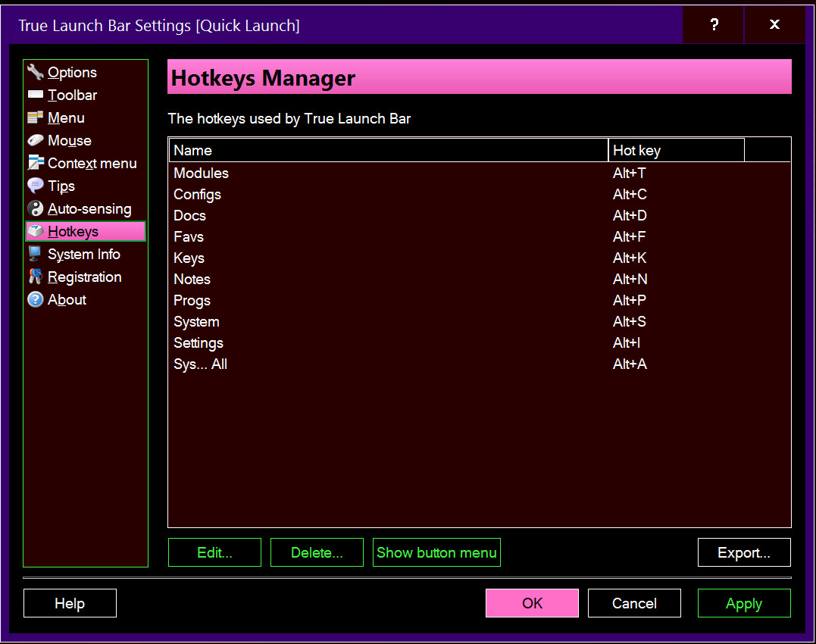
Task: Export the hotkeys list
Action: 744,552
